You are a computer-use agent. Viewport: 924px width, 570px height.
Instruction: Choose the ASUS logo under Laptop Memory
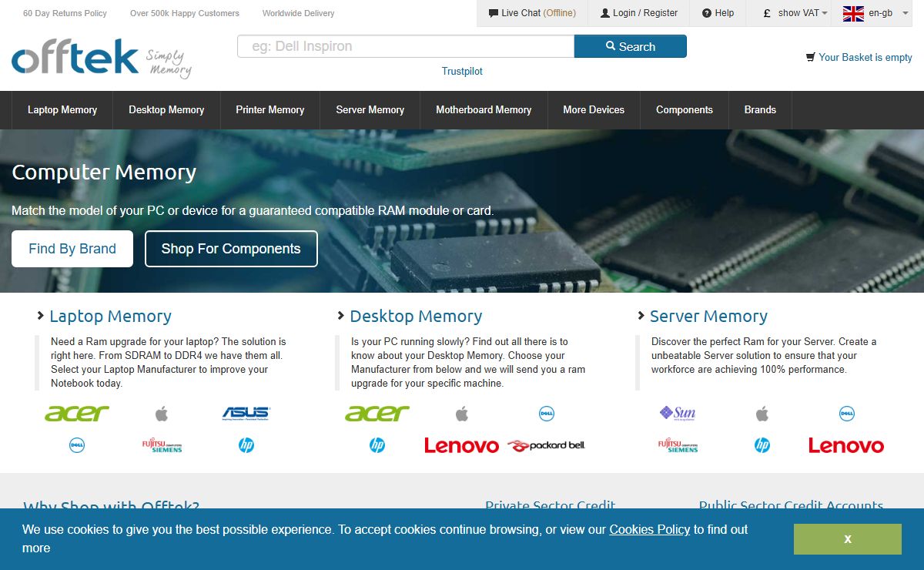(246, 414)
